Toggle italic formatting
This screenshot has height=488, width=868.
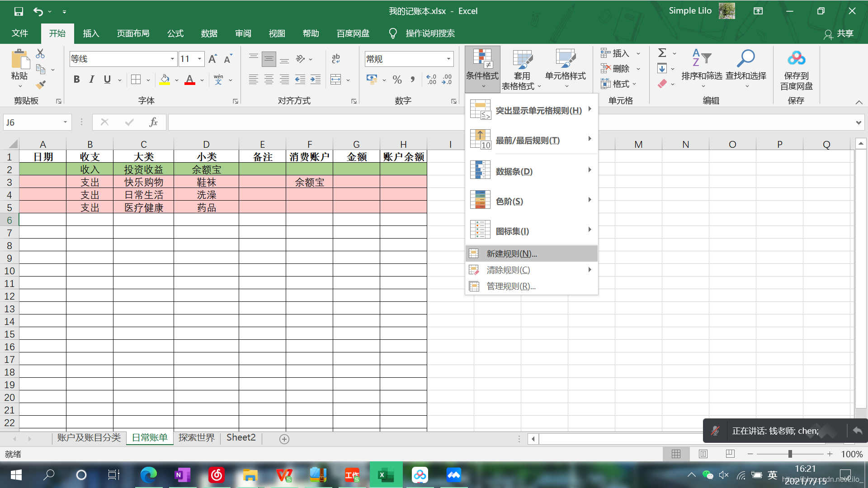(x=92, y=80)
